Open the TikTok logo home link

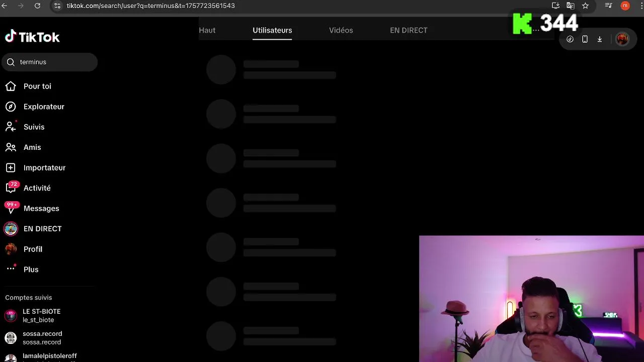[32, 37]
